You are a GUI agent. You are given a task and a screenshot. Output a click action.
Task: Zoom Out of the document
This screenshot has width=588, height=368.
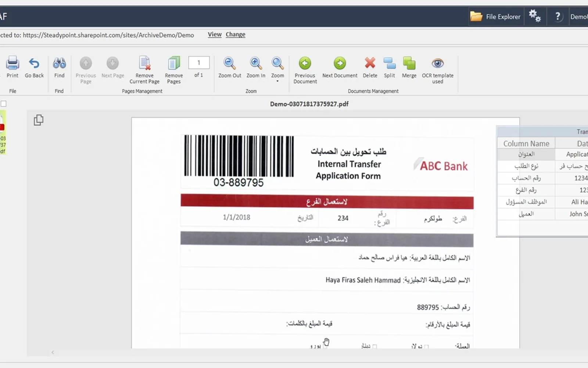coord(230,67)
